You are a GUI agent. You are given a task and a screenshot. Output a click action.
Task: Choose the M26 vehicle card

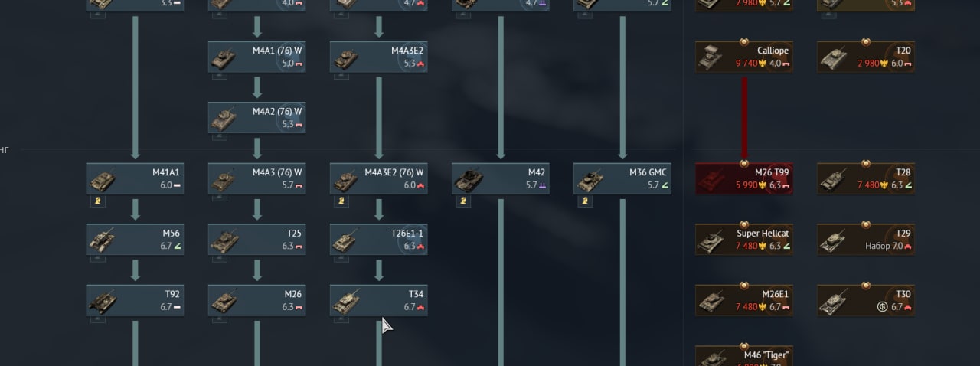[x=256, y=300]
